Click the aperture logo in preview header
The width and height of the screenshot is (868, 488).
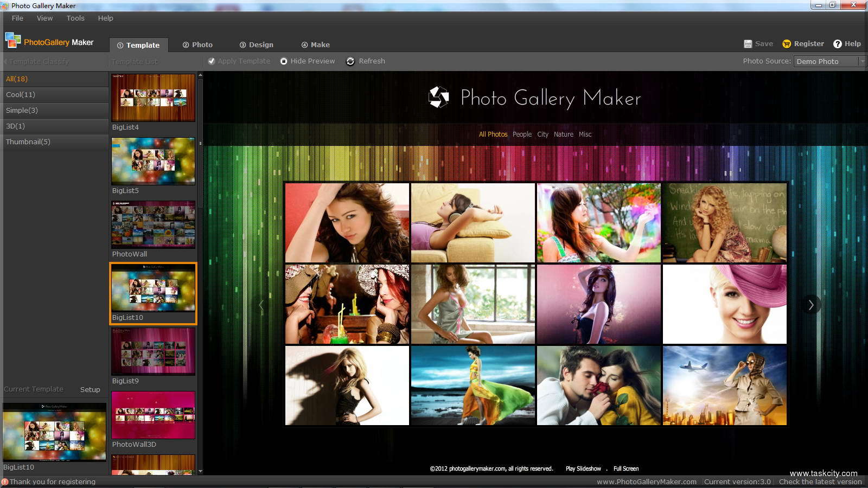438,98
